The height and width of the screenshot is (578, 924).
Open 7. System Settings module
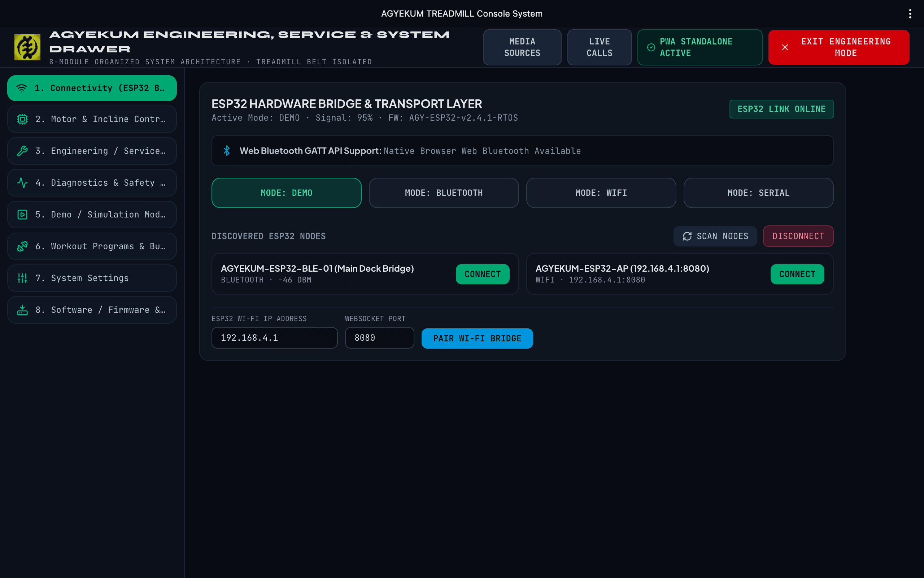pyautogui.click(x=92, y=278)
